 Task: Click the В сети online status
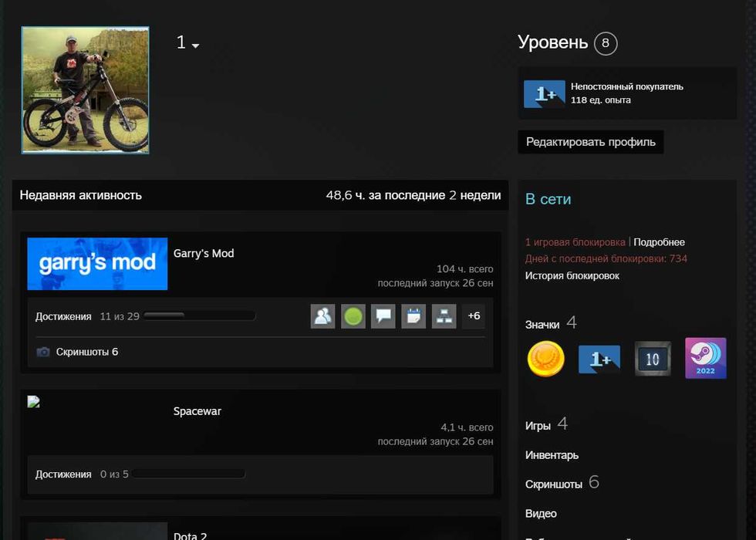tap(548, 199)
